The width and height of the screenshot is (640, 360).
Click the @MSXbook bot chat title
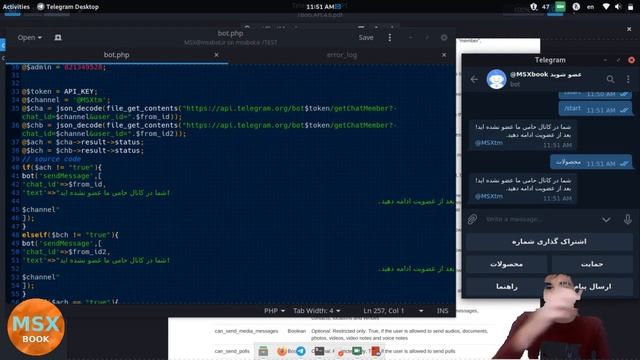(546, 74)
